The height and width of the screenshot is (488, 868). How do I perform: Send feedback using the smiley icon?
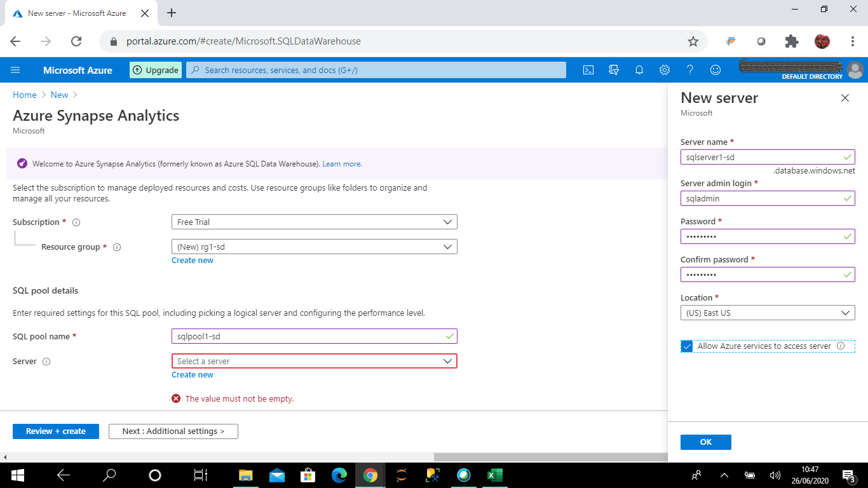tap(715, 70)
